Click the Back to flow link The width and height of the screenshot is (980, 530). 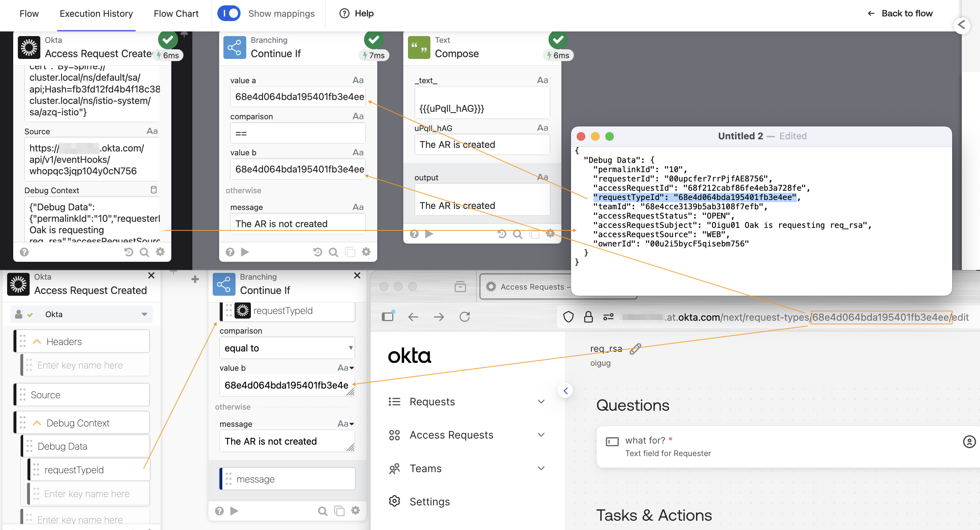[x=906, y=13]
